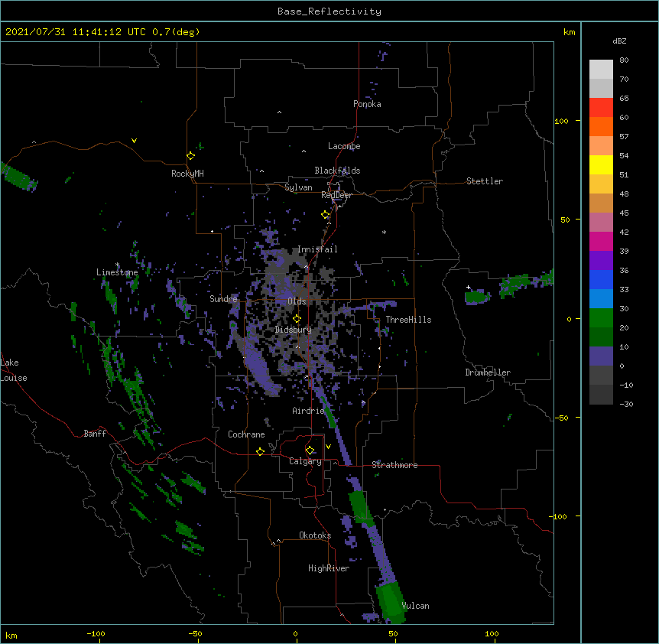Click the dBZ legend heading
This screenshot has width=659, height=644.
pyautogui.click(x=619, y=41)
